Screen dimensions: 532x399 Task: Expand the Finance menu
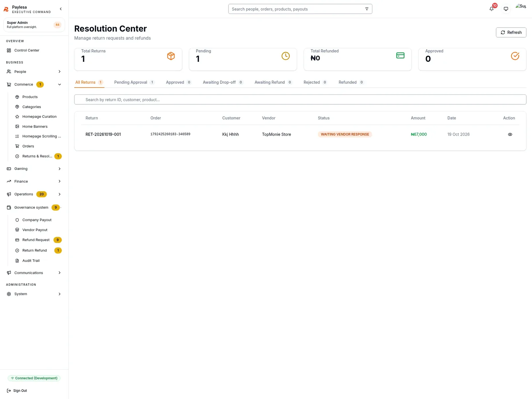pos(34,182)
